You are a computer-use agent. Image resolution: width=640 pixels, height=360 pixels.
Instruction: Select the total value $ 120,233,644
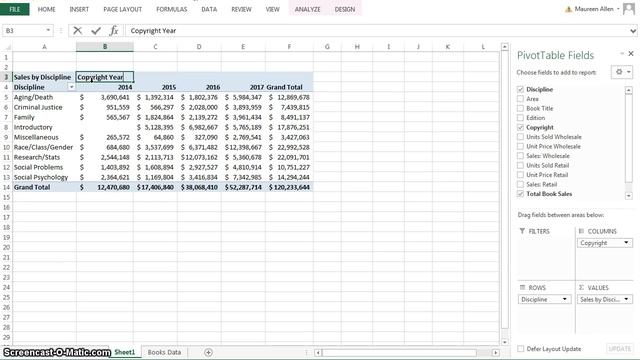[x=289, y=187]
